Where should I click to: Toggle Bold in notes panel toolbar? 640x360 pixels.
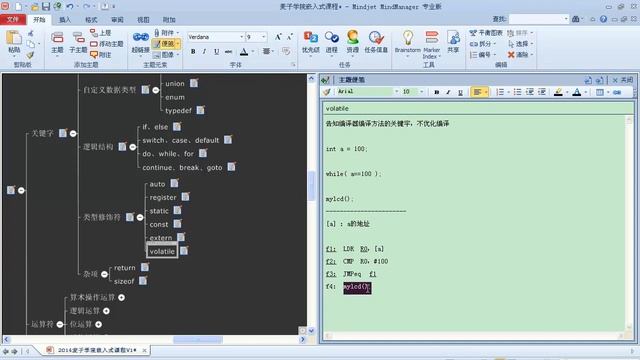coord(437,92)
